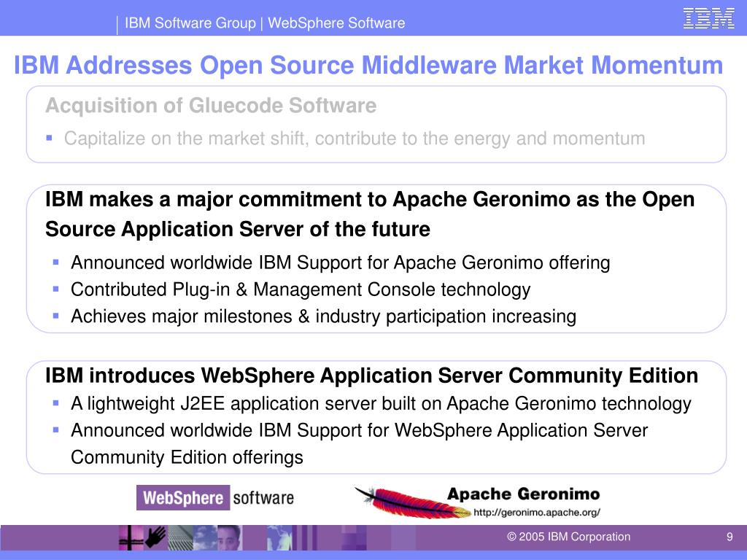Click the slide title about Middleware Market Momentum
Image resolution: width=747 pixels, height=560 pixels.
pos(368,65)
